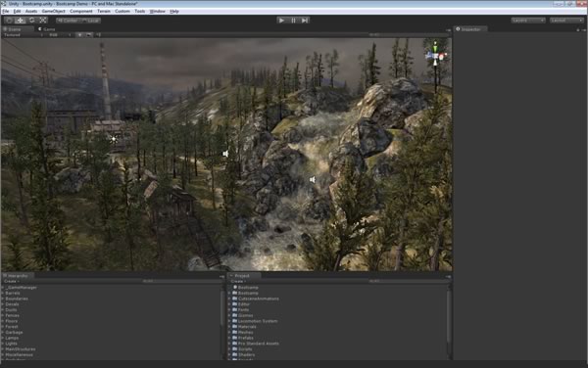Open the RGB render mode dropdown
Image resolution: width=588 pixels, height=368 pixels.
pos(59,35)
